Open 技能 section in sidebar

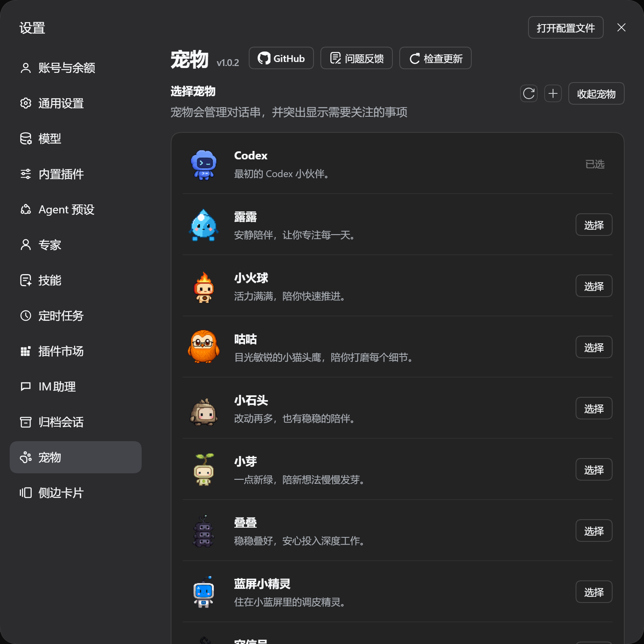pos(76,280)
